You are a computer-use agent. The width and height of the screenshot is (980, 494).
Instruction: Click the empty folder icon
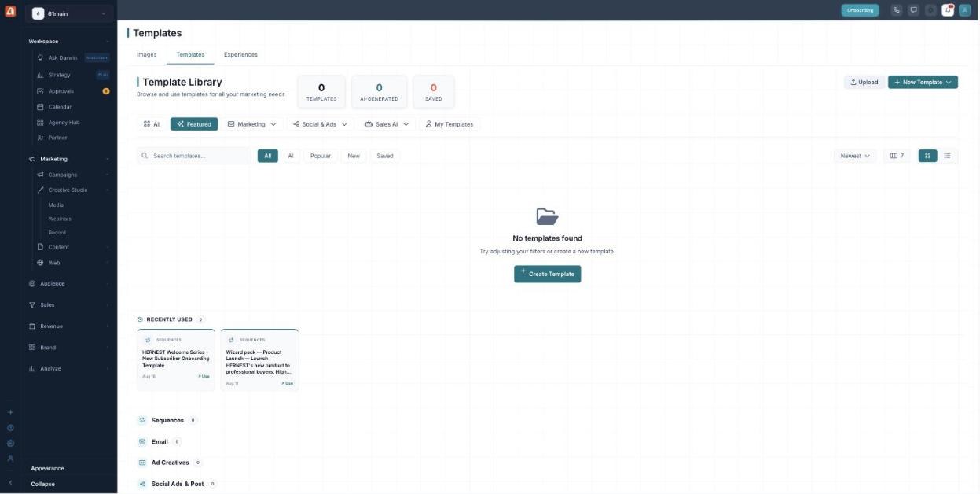point(547,216)
